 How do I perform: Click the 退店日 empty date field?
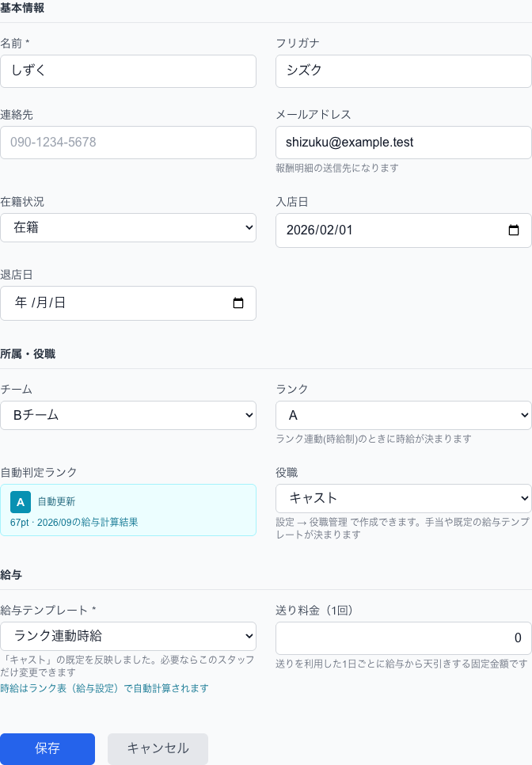pos(128,303)
